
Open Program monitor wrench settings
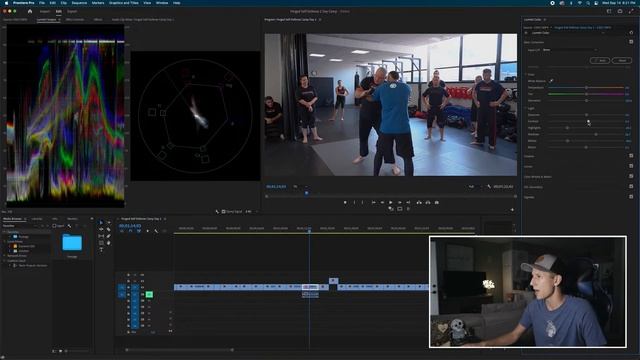point(489,187)
